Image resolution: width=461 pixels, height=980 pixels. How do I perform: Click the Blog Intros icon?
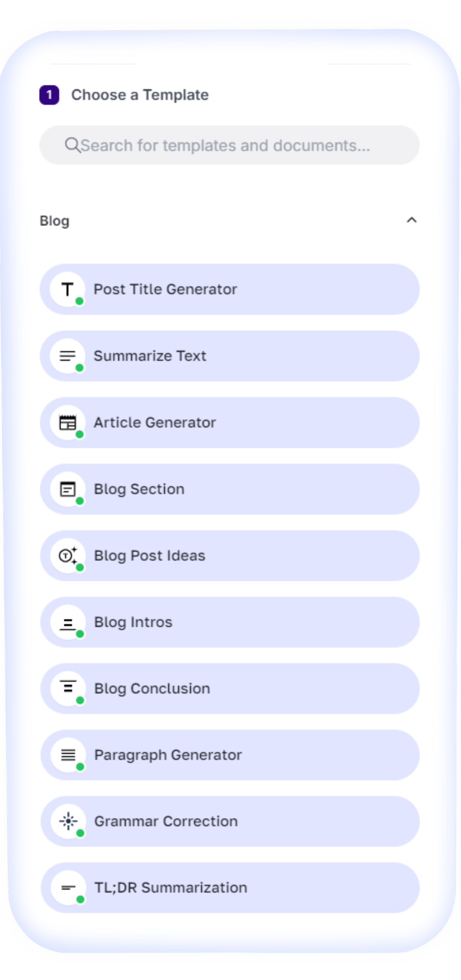[67, 622]
